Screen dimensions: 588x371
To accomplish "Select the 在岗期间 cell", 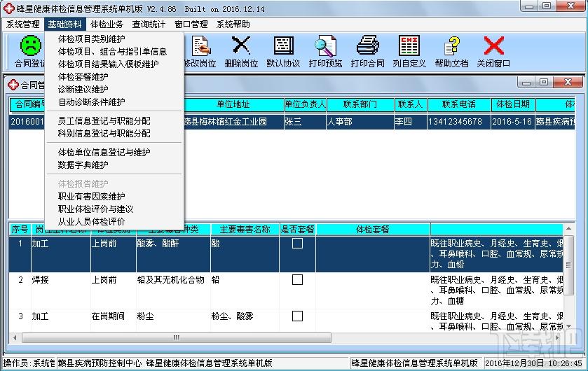I will (x=114, y=320).
